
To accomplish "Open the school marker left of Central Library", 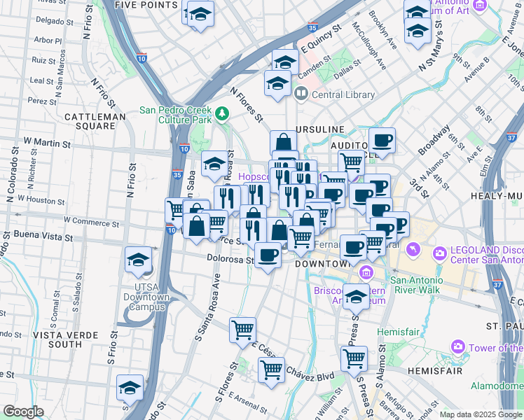I will pos(277,83).
